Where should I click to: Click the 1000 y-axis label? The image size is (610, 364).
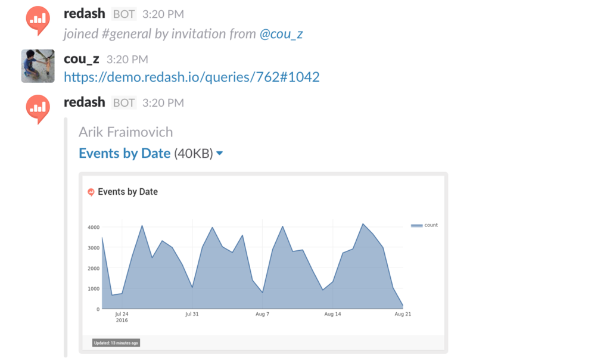(x=94, y=288)
